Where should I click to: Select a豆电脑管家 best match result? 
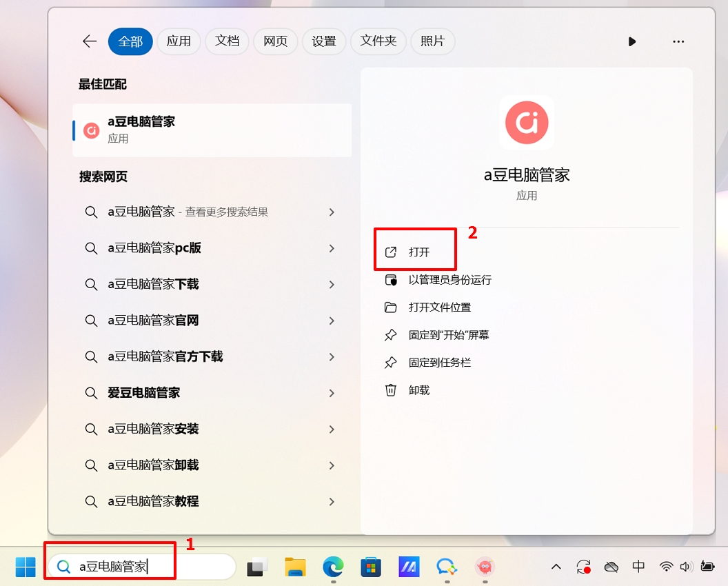[x=212, y=130]
